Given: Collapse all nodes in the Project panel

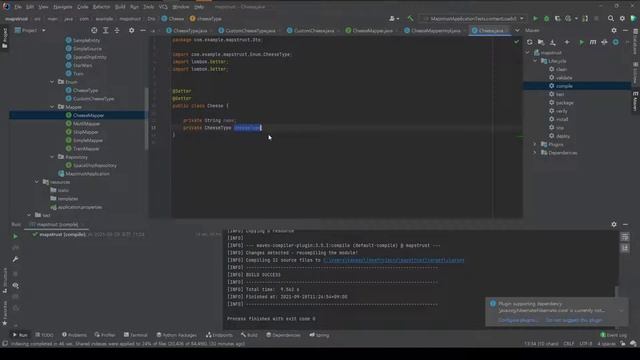Looking at the screenshot, I should [x=117, y=30].
